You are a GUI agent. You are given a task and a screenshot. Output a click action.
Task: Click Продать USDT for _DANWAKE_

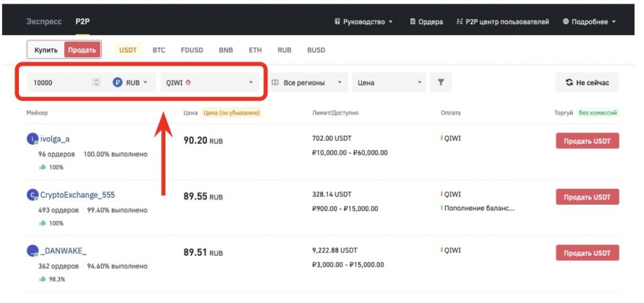click(x=587, y=253)
